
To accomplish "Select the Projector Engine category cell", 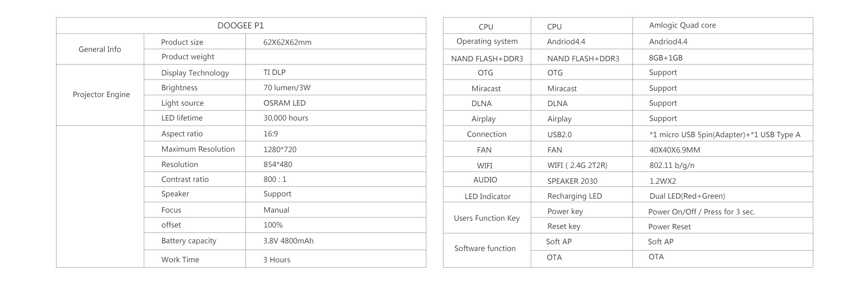I will click(101, 94).
